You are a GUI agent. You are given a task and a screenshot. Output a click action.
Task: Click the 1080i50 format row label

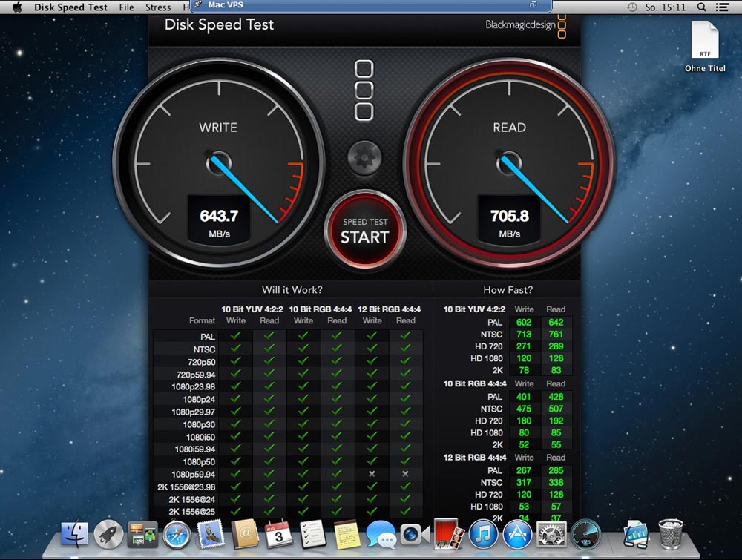(x=200, y=437)
